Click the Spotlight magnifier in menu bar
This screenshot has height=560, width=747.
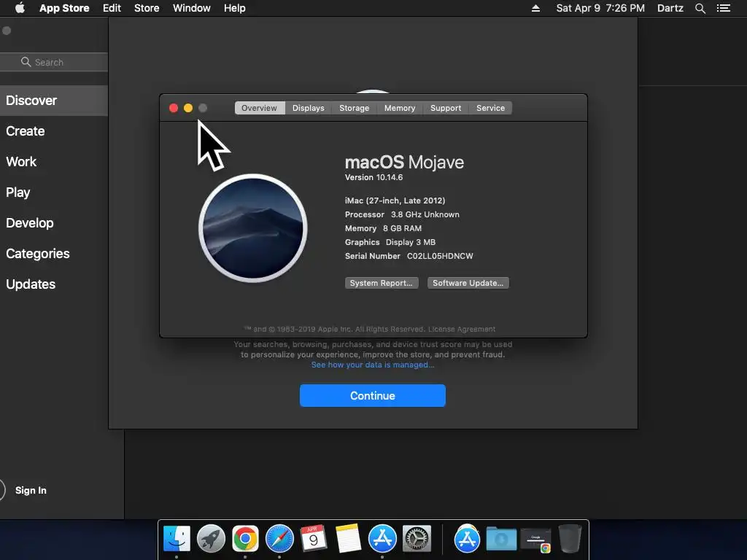(700, 8)
